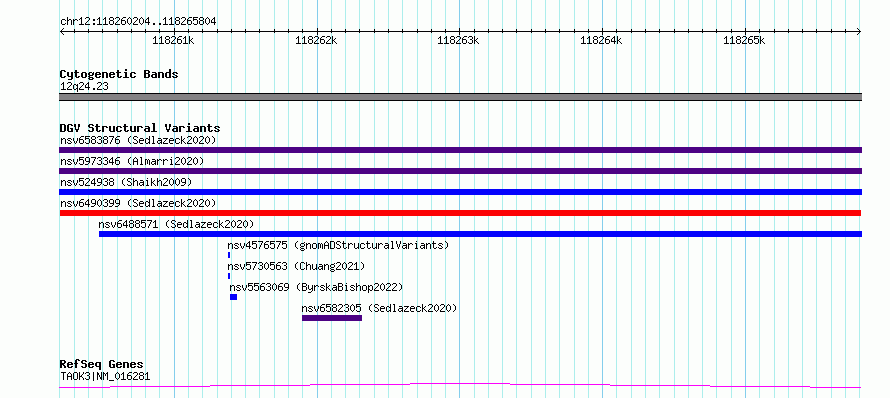Click the 118263k ruler position
Image resolution: width=890 pixels, height=398 pixels.
459,41
